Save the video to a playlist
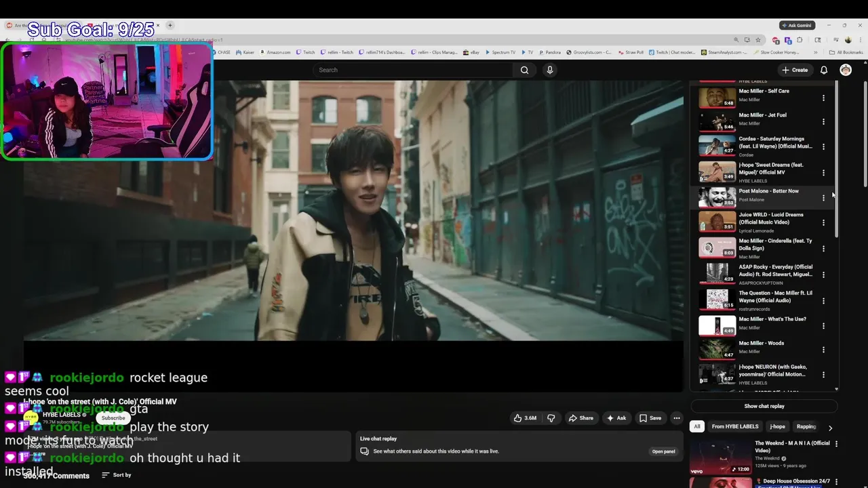 click(650, 418)
